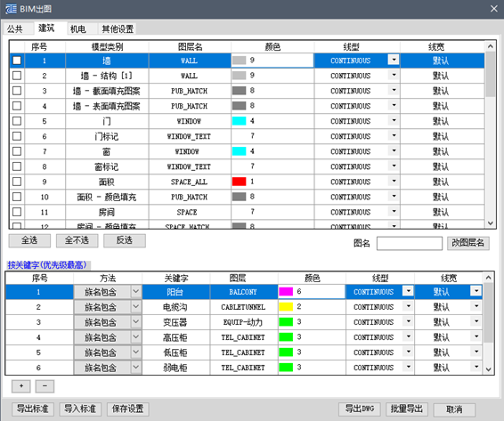
Task: Click the 保存设置 button
Action: click(x=127, y=409)
